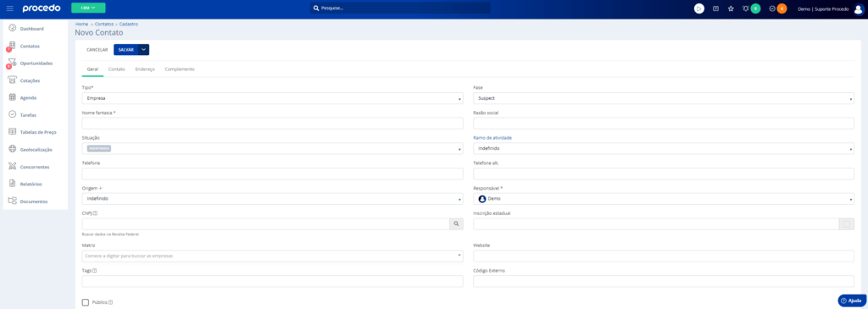Click the favorites star icon

coord(731,8)
